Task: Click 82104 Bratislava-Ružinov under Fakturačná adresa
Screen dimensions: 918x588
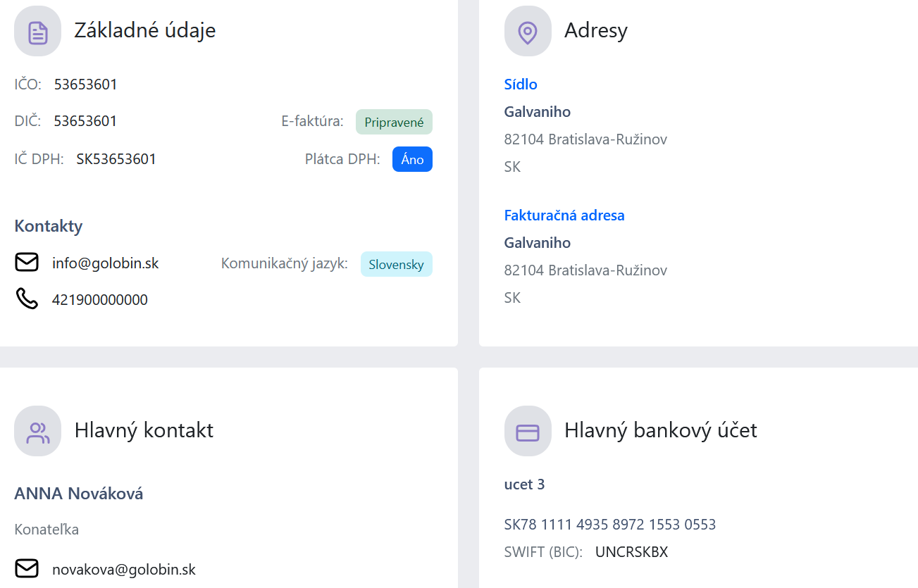Action: (x=585, y=270)
